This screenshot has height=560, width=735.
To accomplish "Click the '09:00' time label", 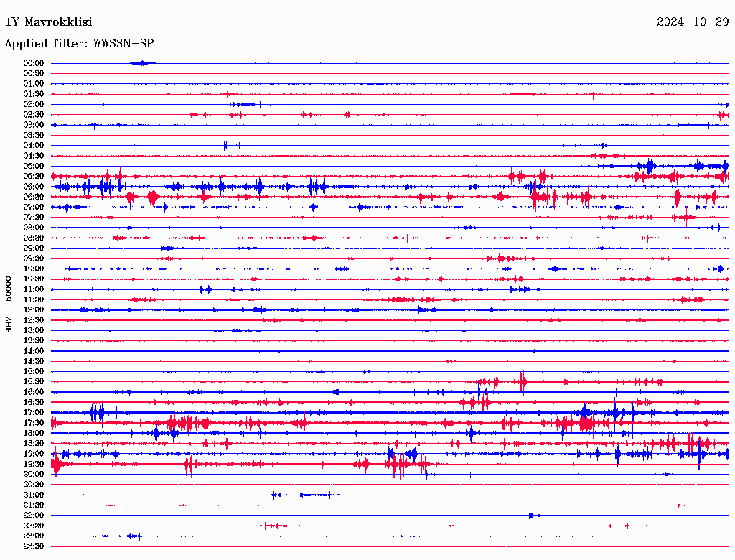I will coord(33,248).
